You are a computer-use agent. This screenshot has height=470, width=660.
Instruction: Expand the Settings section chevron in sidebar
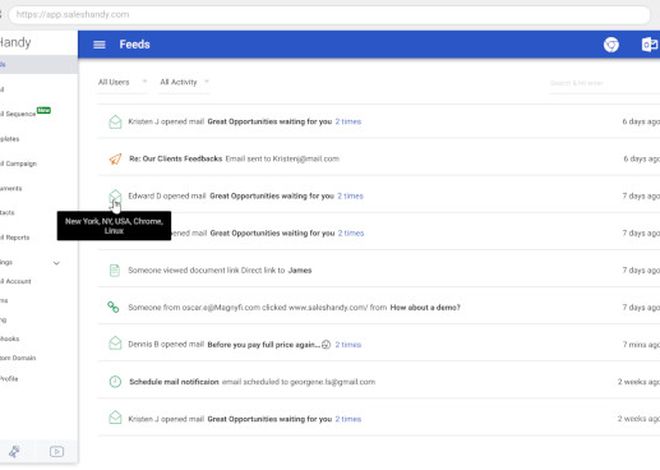coord(56,263)
